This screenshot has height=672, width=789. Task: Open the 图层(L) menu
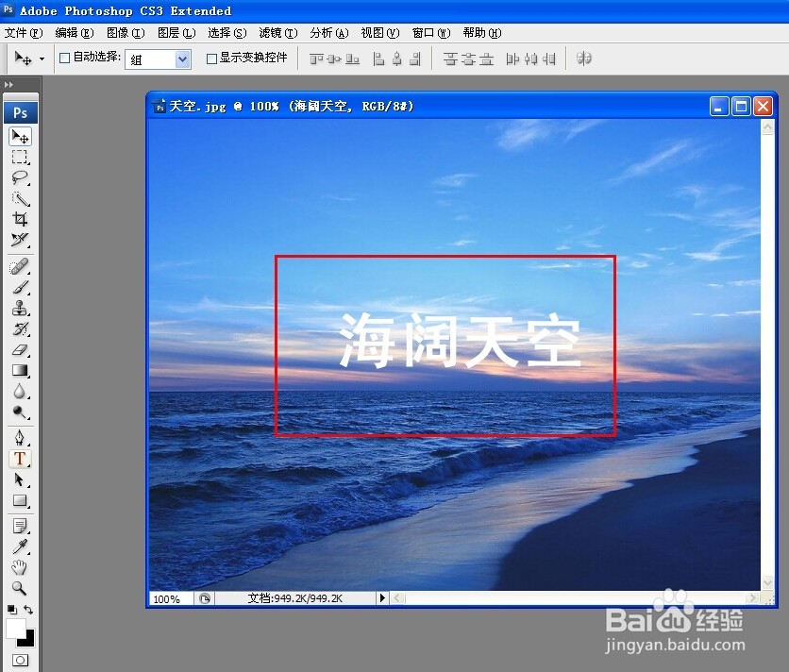coord(176,33)
